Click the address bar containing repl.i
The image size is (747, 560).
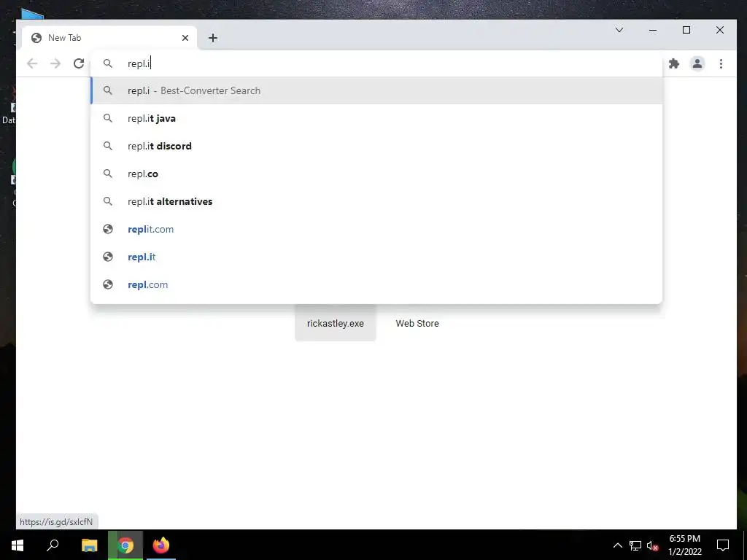376,63
